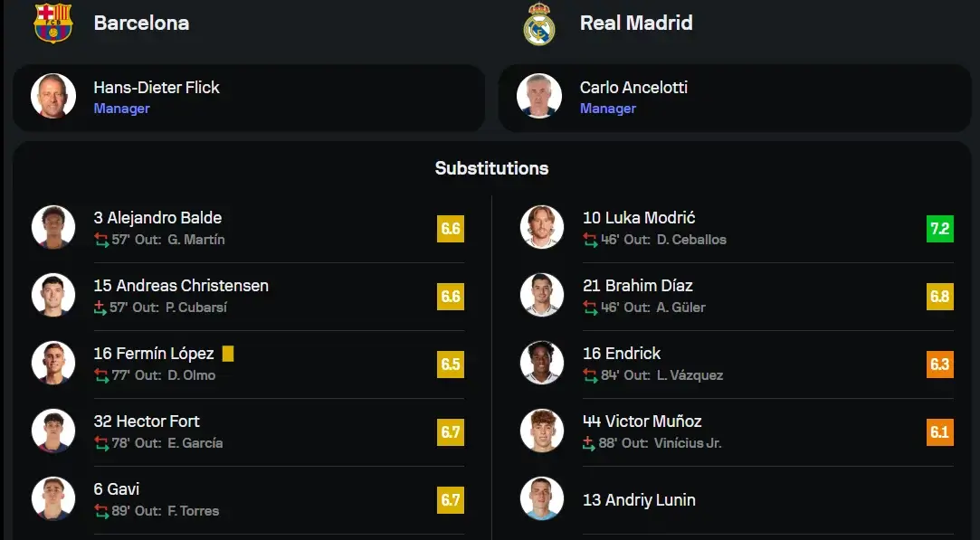
Task: Click Endrick's 6.3 orange rating badge
Action: 940,365
